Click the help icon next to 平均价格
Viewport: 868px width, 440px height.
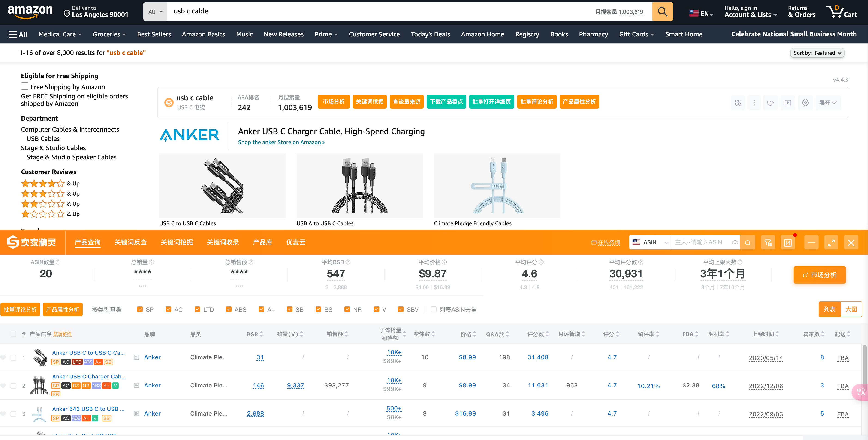click(444, 262)
